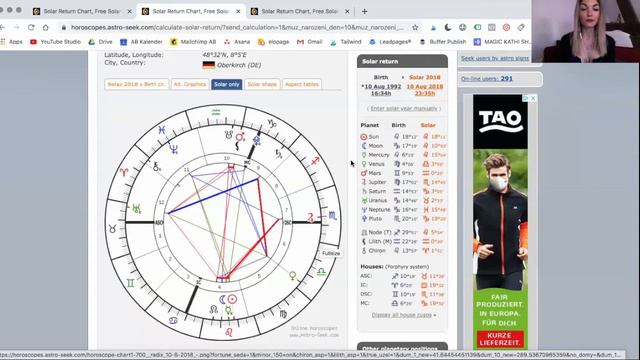The height and width of the screenshot is (360, 640).
Task: Open the Drive bookmark
Action: click(101, 42)
